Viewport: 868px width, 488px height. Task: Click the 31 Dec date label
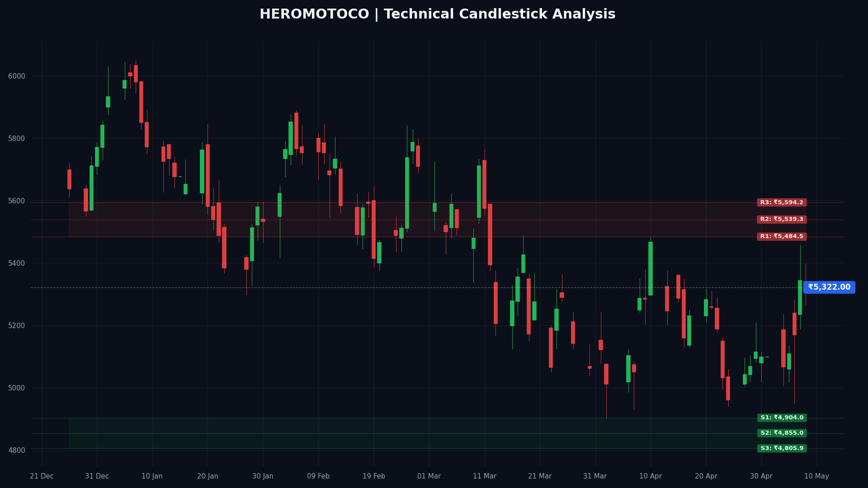97,476
